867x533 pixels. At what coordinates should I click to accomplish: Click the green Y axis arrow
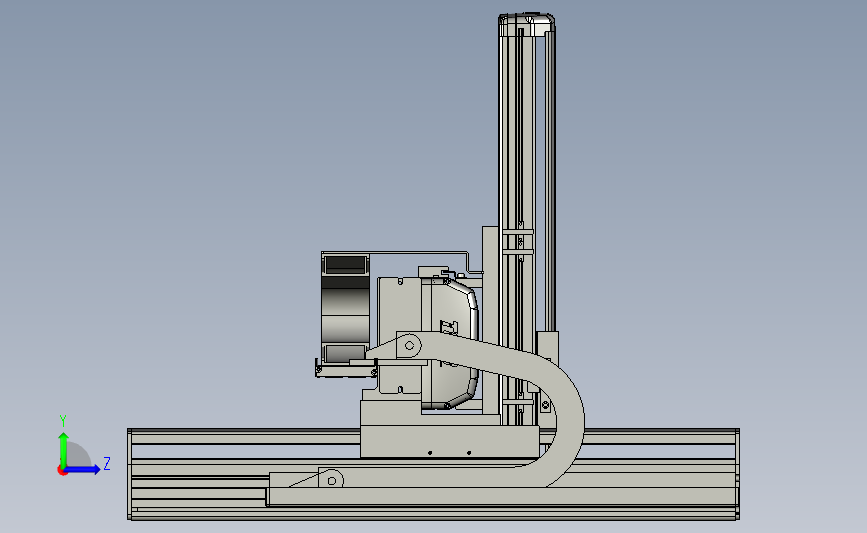[64, 449]
